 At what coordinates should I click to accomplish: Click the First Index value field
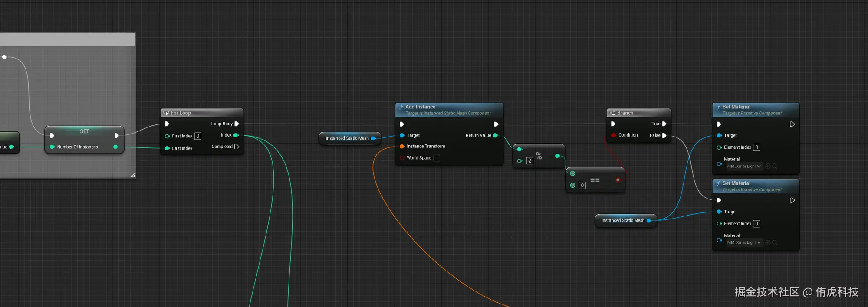(198, 136)
